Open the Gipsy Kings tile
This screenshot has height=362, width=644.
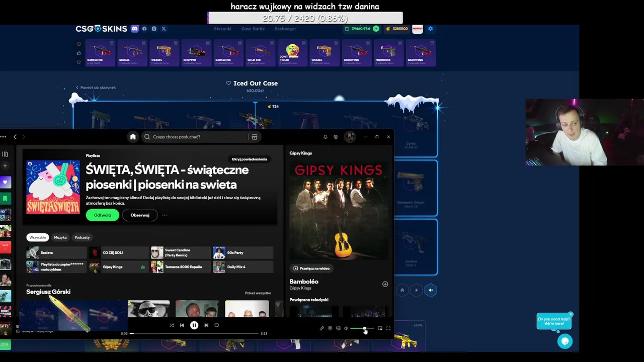(119, 267)
